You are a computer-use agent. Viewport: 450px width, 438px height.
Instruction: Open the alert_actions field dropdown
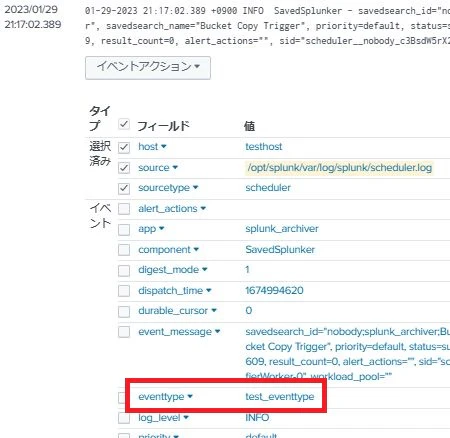tap(172, 209)
